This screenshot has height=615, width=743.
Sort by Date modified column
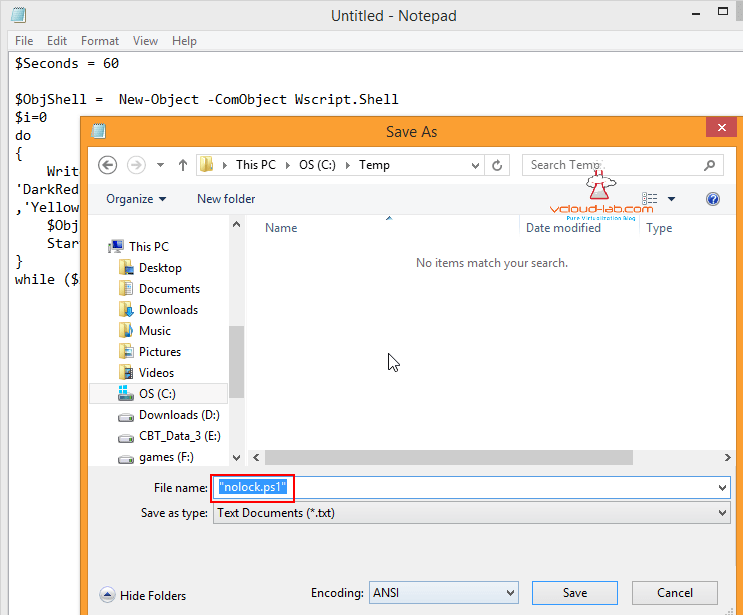coord(563,228)
